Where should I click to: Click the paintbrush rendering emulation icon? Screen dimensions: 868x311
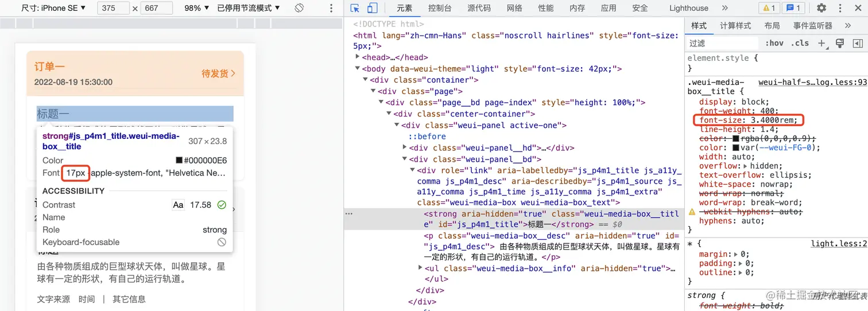pos(840,43)
